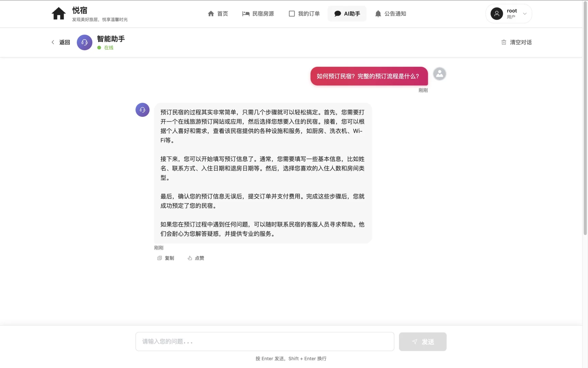
Task: Switch to the AI助手 tab
Action: 347,13
